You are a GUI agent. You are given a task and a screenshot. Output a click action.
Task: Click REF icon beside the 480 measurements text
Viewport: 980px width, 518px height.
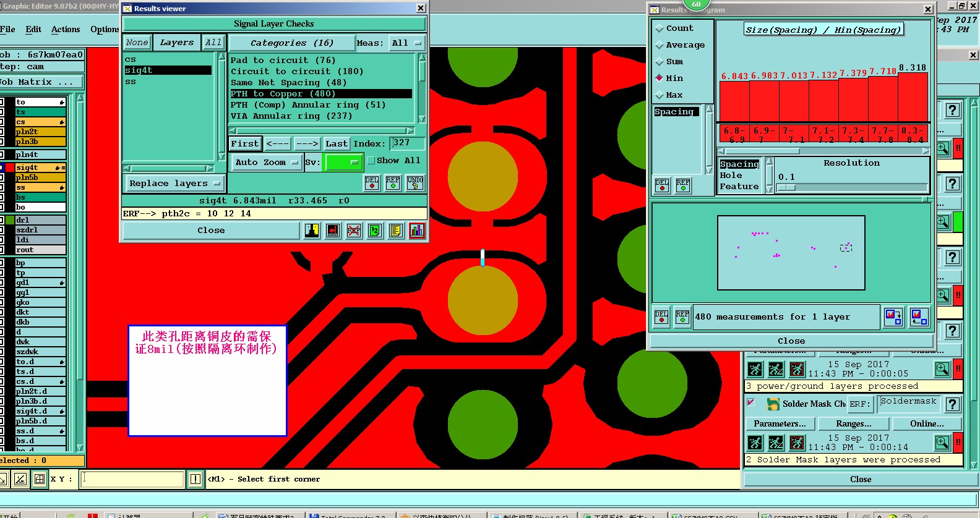coord(682,317)
